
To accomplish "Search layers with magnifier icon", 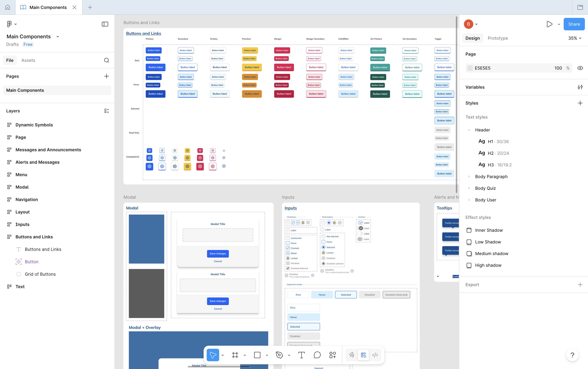I will [106, 60].
